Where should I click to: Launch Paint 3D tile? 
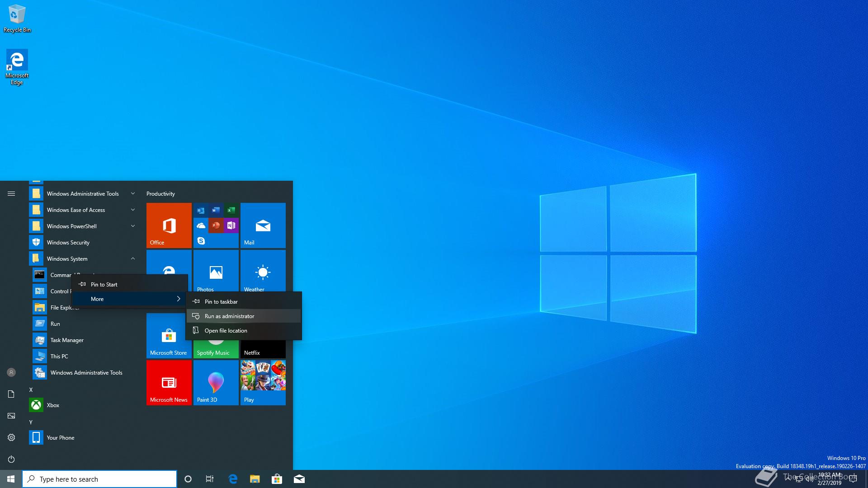(x=216, y=383)
